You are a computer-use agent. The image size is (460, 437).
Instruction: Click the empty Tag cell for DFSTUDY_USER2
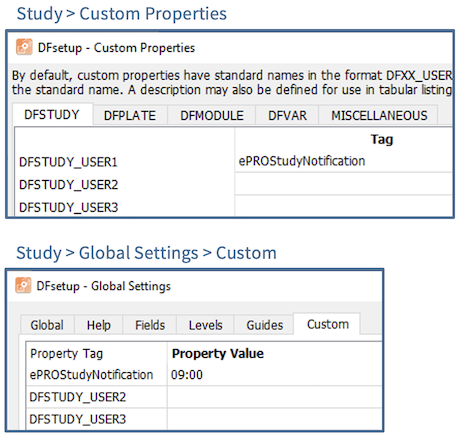coord(343,184)
